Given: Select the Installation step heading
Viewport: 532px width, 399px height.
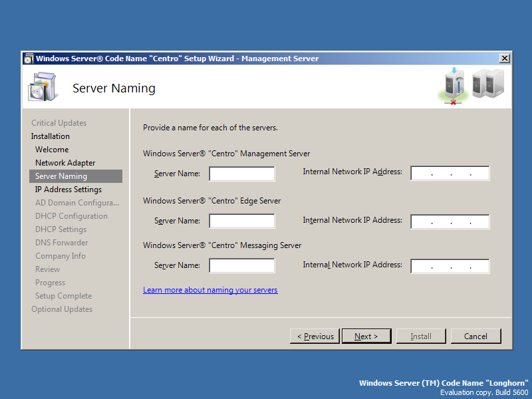Looking at the screenshot, I should pos(51,136).
